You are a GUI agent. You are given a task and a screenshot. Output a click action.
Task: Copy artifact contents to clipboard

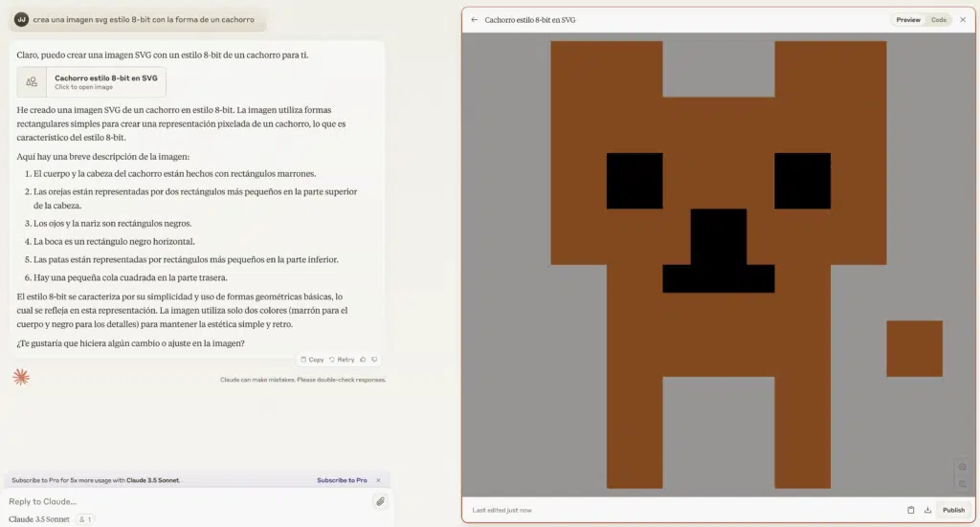tap(911, 510)
